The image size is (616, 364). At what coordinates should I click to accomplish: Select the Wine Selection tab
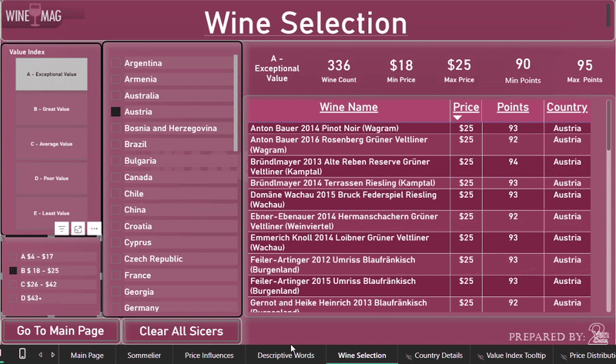(x=362, y=355)
